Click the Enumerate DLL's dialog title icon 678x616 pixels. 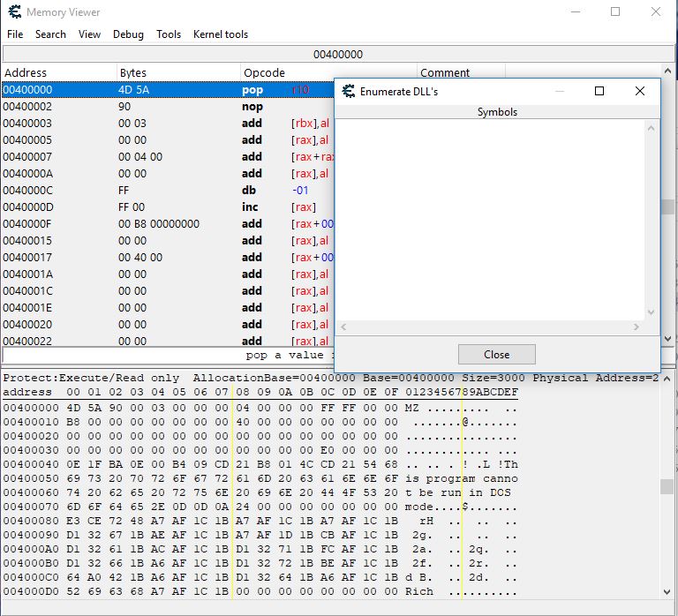tap(349, 92)
